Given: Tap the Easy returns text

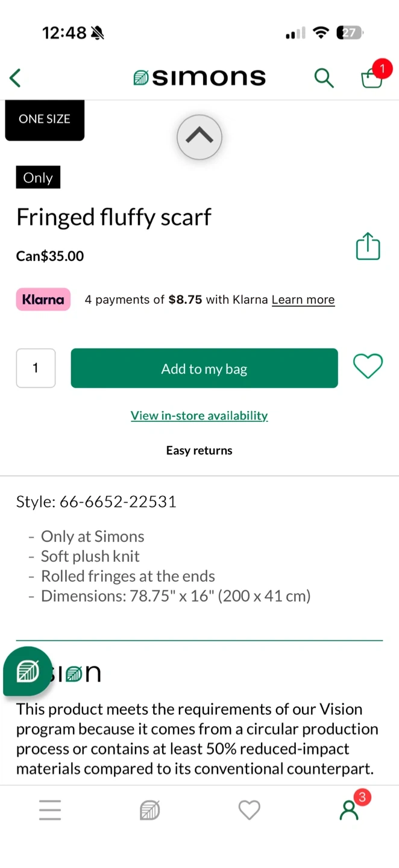Looking at the screenshot, I should coord(199,450).
